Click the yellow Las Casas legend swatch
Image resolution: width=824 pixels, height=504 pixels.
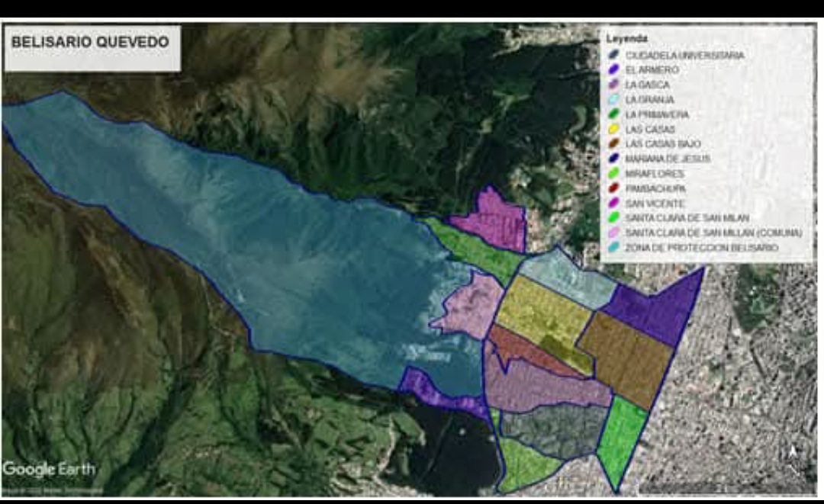click(x=613, y=129)
